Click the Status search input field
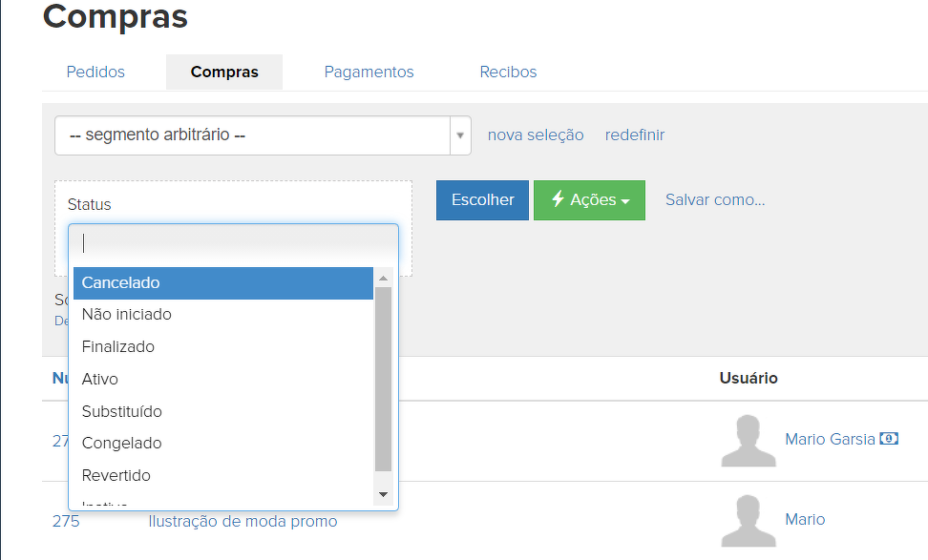 click(x=233, y=242)
